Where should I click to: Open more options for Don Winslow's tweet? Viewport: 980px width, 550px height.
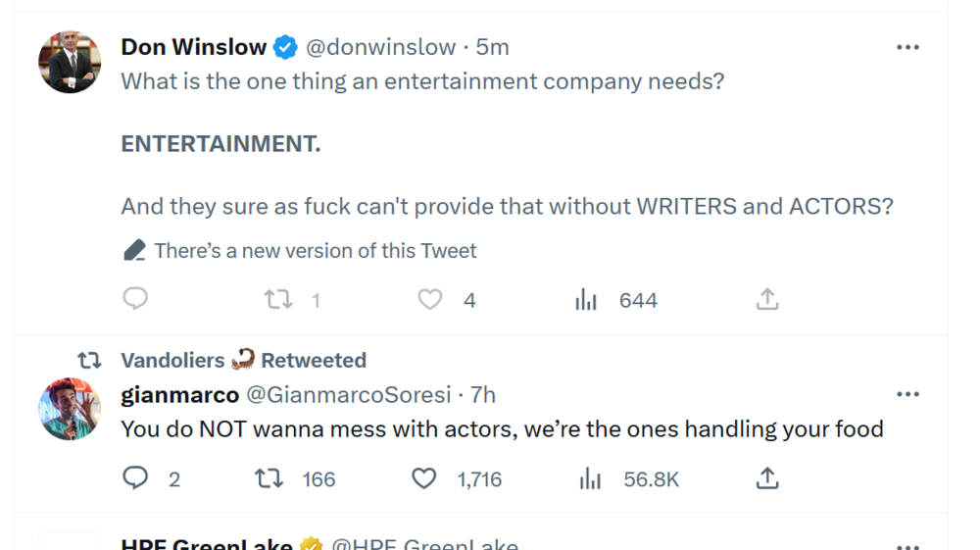pyautogui.click(x=907, y=47)
